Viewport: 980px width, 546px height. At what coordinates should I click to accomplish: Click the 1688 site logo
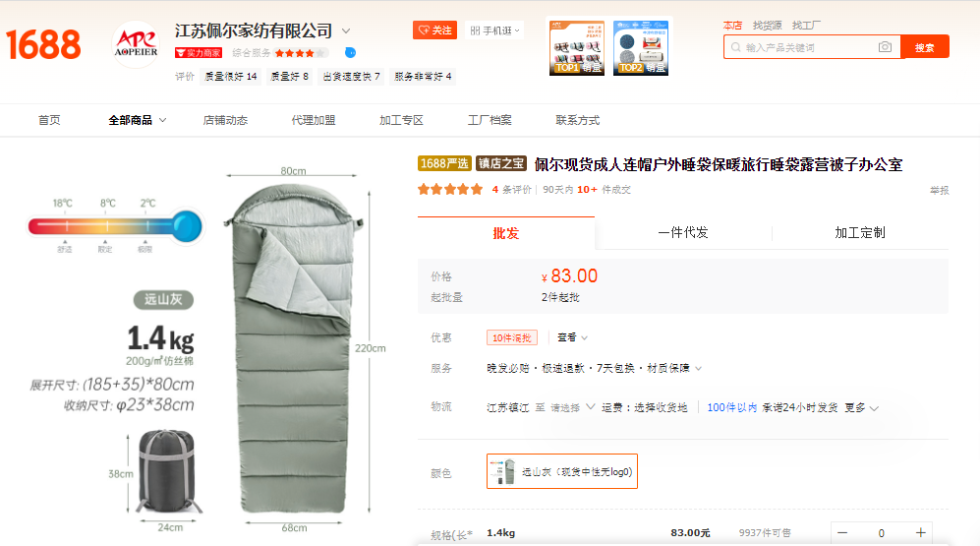click(x=44, y=44)
